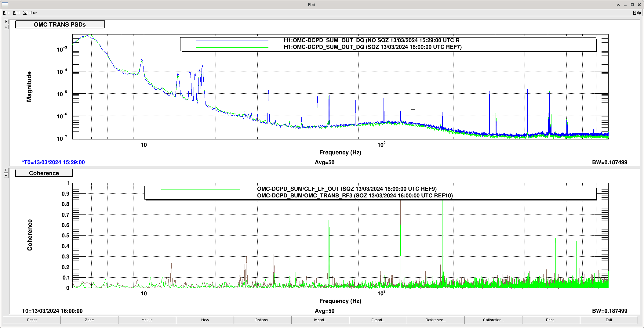Click the shade-up arrow in title bar
Viewport: 644px width, 328px height.
pyautogui.click(x=618, y=5)
